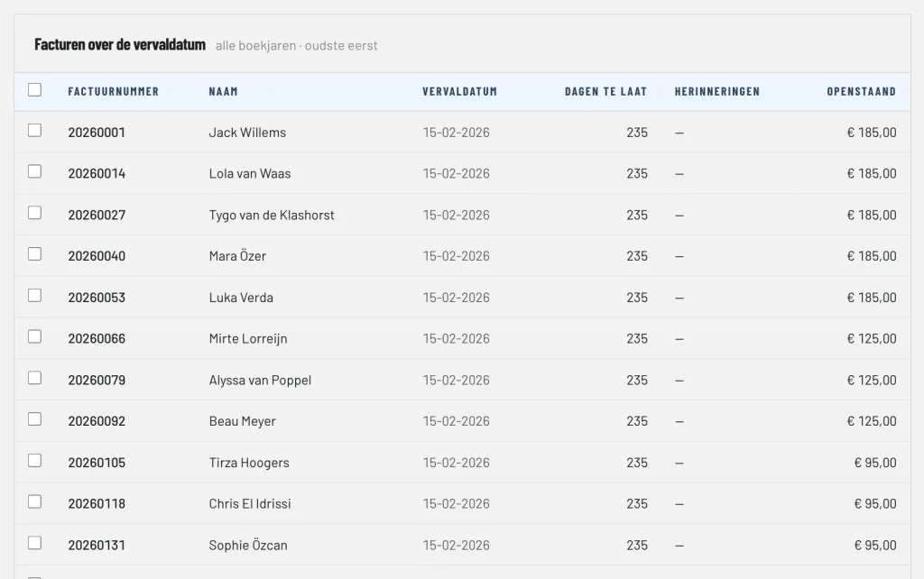The width and height of the screenshot is (924, 579).
Task: Click the due date for Sophie Özcan
Action: [x=456, y=545]
